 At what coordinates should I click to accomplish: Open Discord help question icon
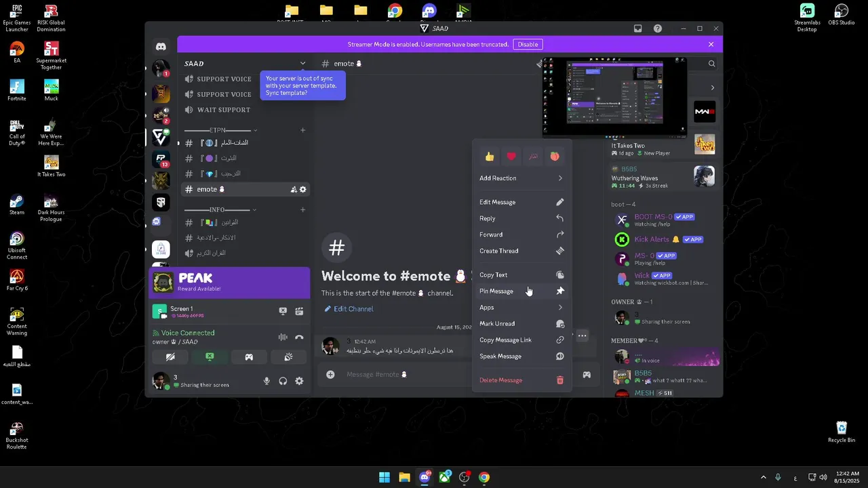click(658, 28)
